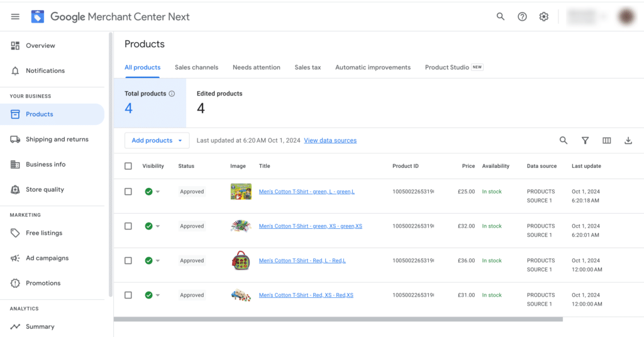Tick checkbox for green, XS T-Shirt row
Screen dimensions: 644x337
(128, 226)
